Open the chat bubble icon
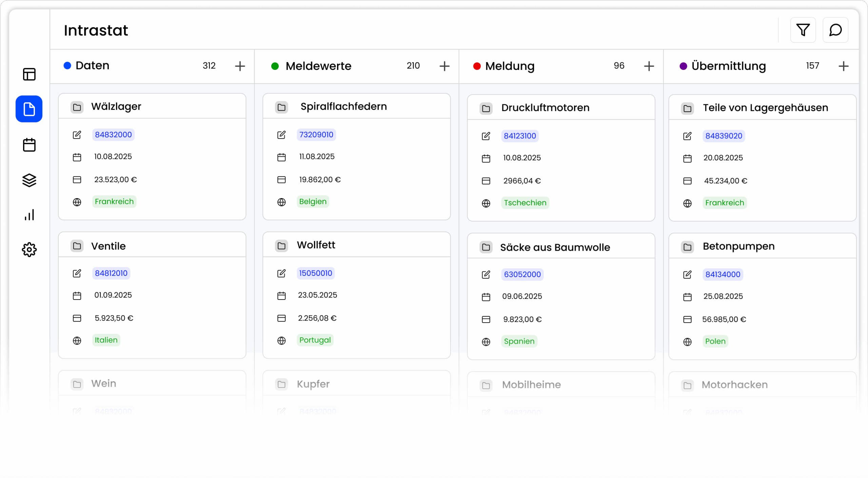 pyautogui.click(x=835, y=30)
